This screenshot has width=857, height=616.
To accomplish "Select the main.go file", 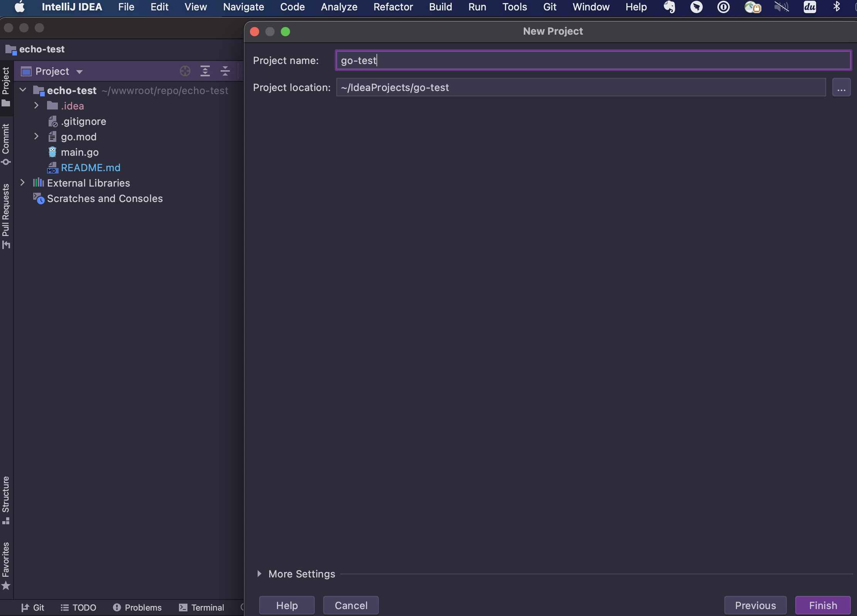I will [80, 152].
